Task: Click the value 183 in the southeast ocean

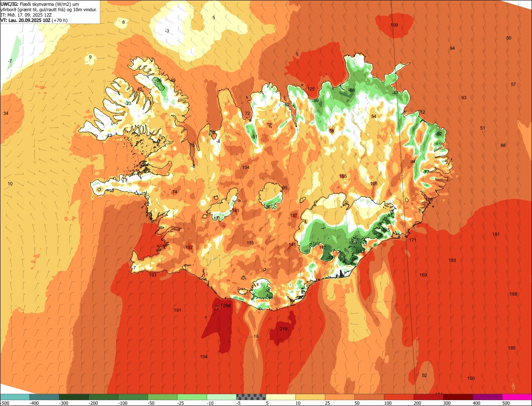Action: 452,260
